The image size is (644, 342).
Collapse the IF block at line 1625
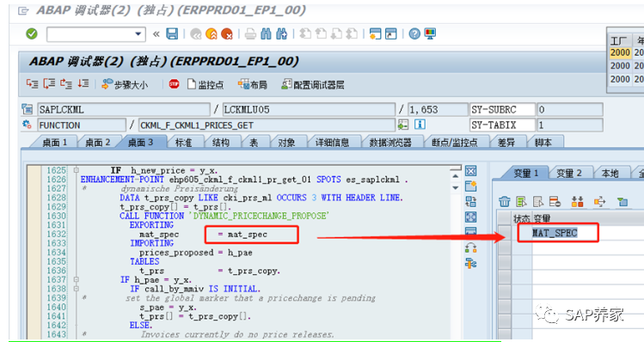[x=76, y=170]
